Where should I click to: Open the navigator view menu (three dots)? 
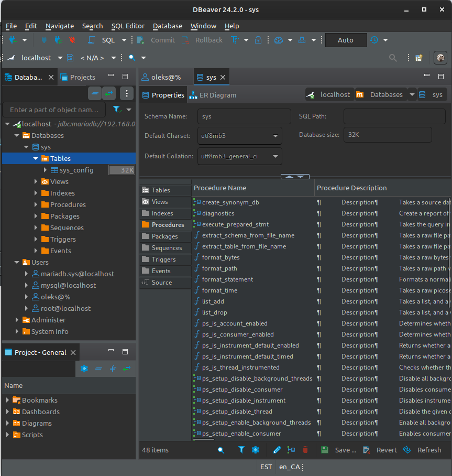click(127, 93)
